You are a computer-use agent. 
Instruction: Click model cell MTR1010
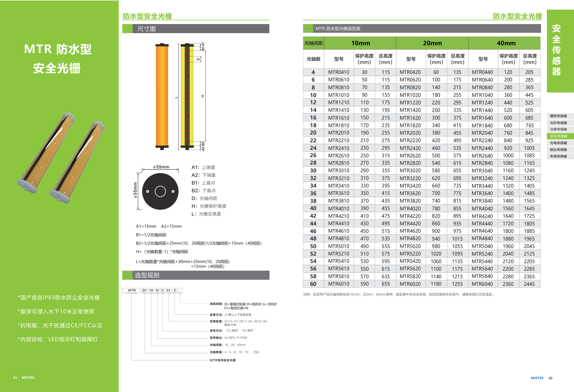[x=339, y=95]
